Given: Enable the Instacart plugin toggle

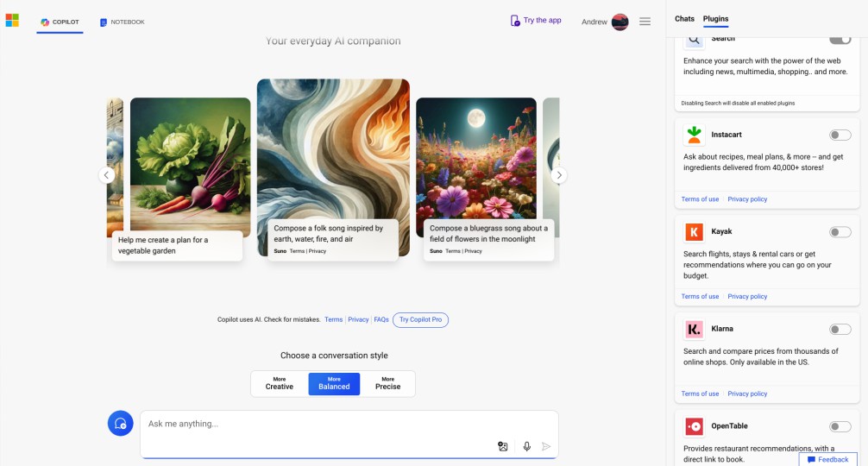Looking at the screenshot, I should (840, 135).
